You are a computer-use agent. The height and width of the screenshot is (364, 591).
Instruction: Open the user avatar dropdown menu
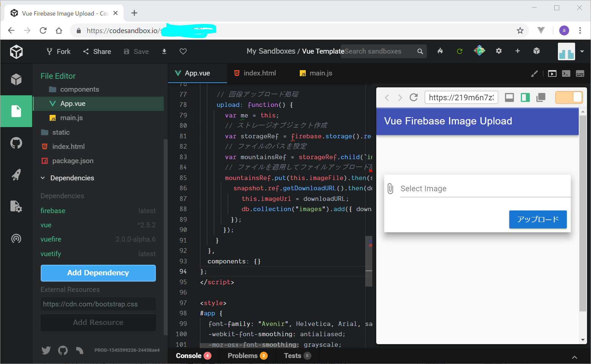pyautogui.click(x=582, y=52)
